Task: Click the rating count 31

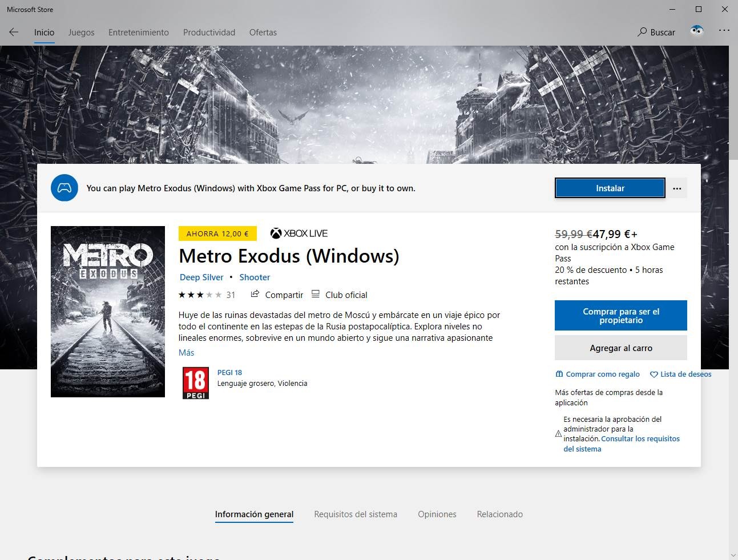Action: [x=231, y=295]
